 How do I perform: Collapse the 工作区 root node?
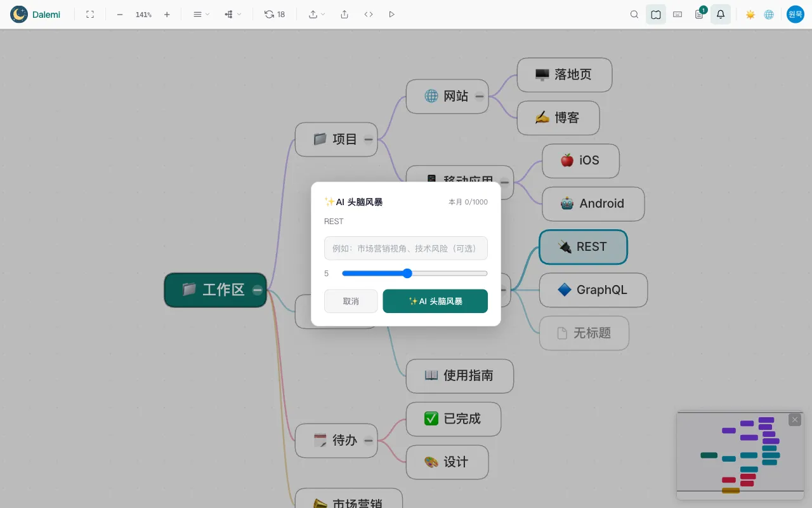tap(258, 290)
